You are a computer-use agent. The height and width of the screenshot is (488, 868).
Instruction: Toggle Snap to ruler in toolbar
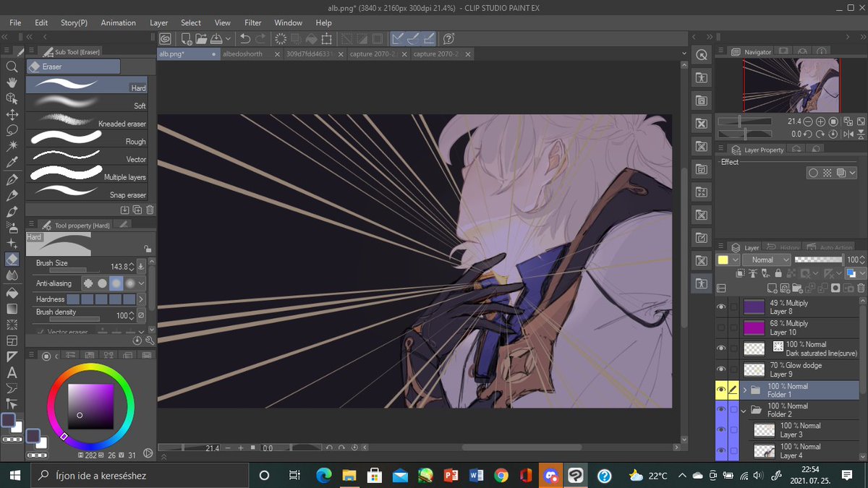click(x=398, y=38)
